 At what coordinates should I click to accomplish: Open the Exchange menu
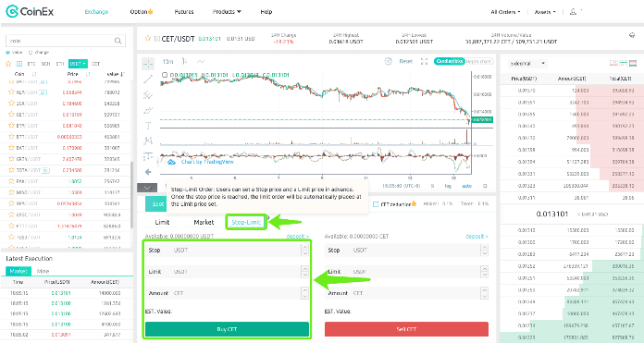(96, 11)
